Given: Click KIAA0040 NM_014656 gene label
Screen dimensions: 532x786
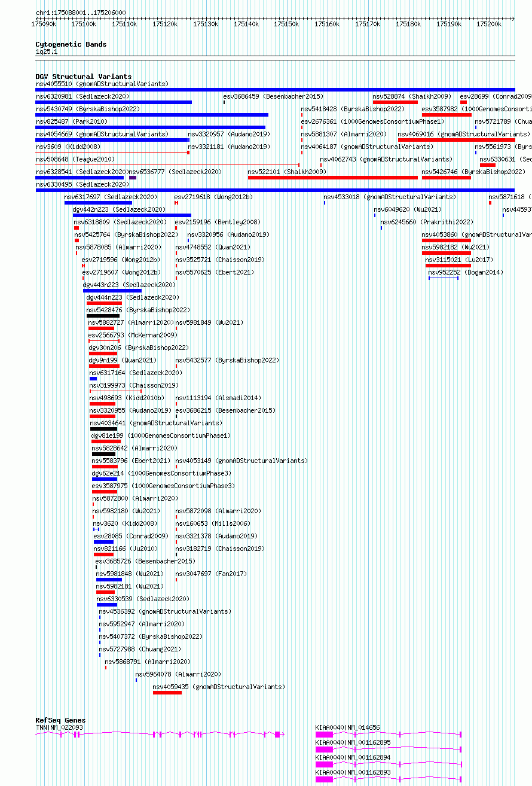Looking at the screenshot, I should pyautogui.click(x=348, y=728).
